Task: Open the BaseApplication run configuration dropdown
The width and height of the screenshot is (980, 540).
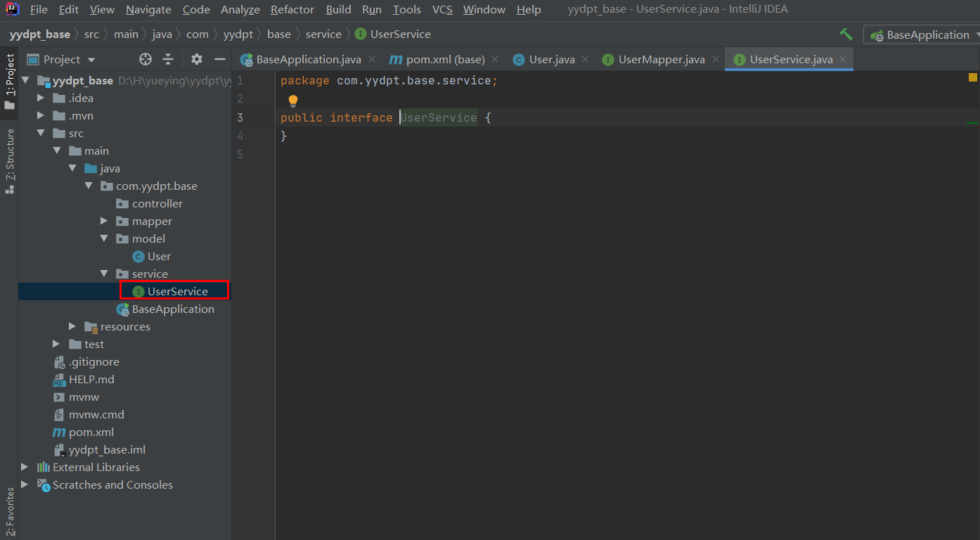Action: pyautogui.click(x=921, y=34)
